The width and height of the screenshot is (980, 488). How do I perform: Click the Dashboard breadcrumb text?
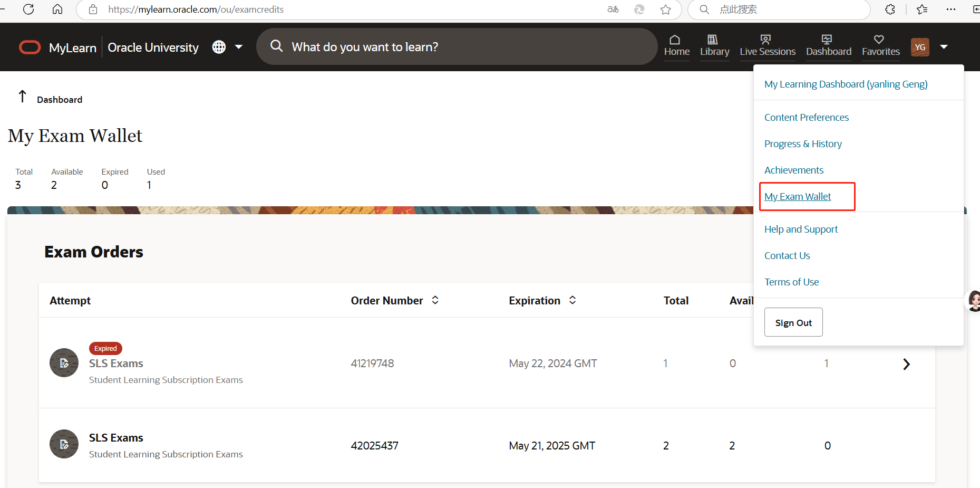coord(60,100)
